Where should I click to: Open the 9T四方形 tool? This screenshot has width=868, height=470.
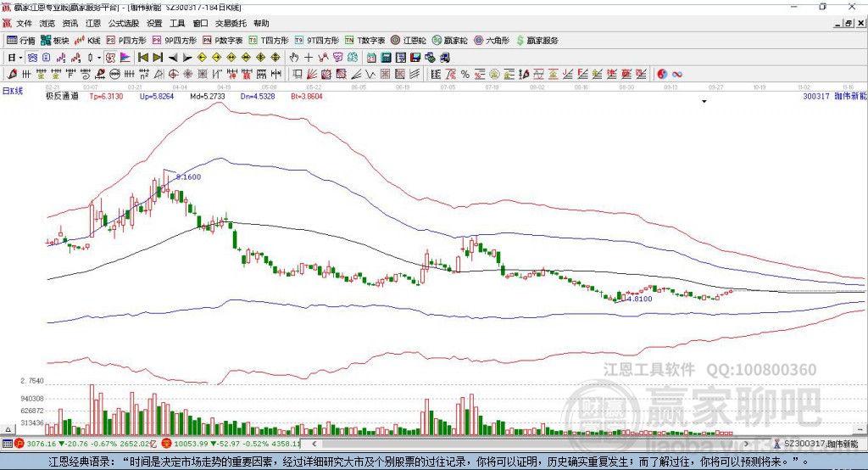[x=317, y=41]
